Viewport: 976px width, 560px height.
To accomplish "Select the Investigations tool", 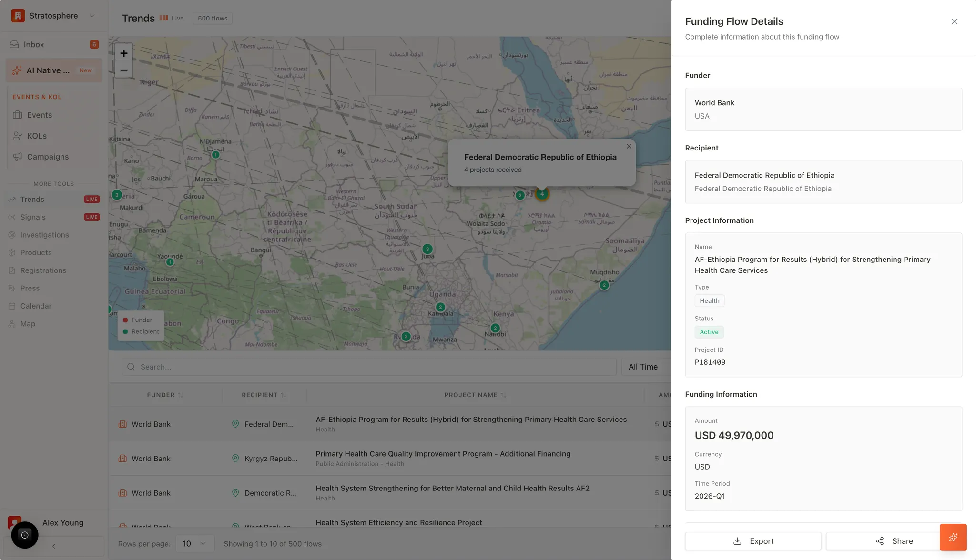I will pos(44,235).
